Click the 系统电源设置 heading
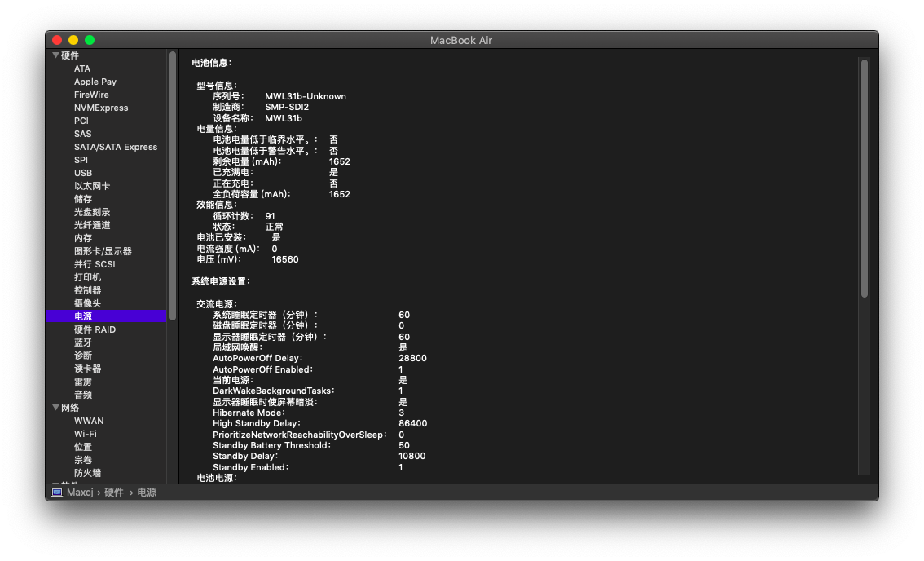The height and width of the screenshot is (561, 924). [221, 281]
